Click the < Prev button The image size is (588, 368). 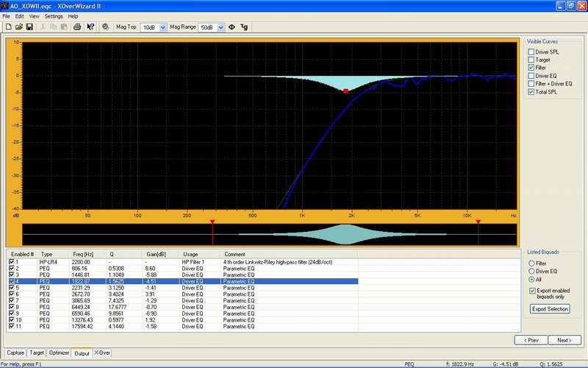pos(531,340)
